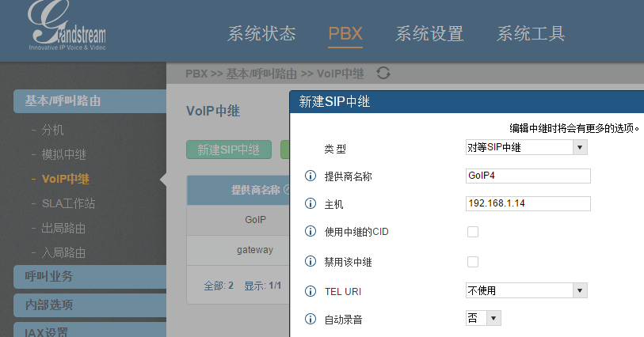Open the 系统设置 top menu
The image size is (644, 337).
pos(429,33)
